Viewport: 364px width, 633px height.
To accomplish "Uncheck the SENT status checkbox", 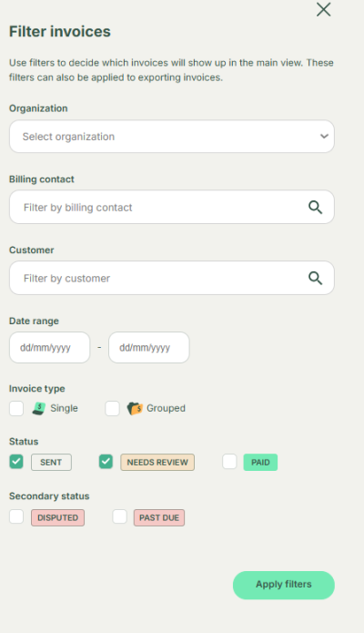I will pos(16,462).
